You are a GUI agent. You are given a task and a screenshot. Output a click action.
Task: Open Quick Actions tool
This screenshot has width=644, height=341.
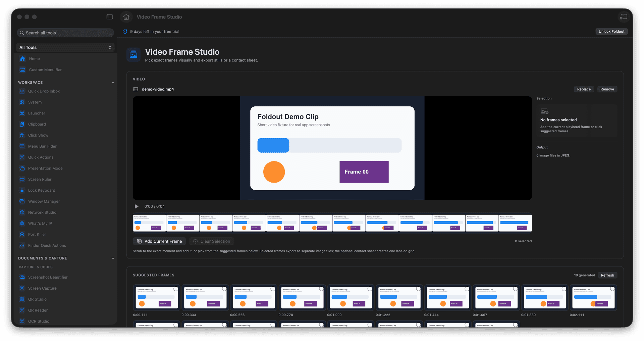65,157
